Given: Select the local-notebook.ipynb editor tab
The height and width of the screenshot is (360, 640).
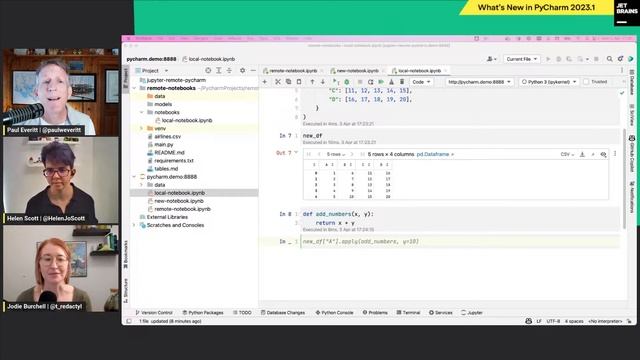Looking at the screenshot, I should [419, 71].
